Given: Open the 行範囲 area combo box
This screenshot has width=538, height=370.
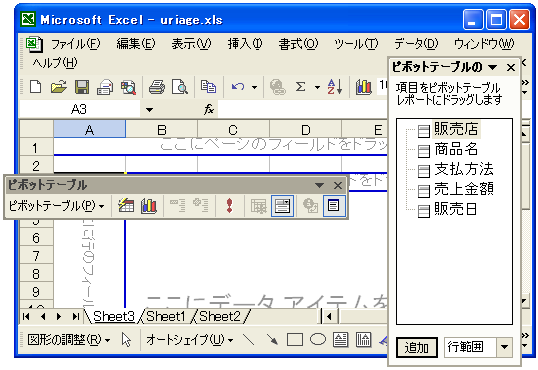Looking at the screenshot, I should pyautogui.click(x=478, y=347).
